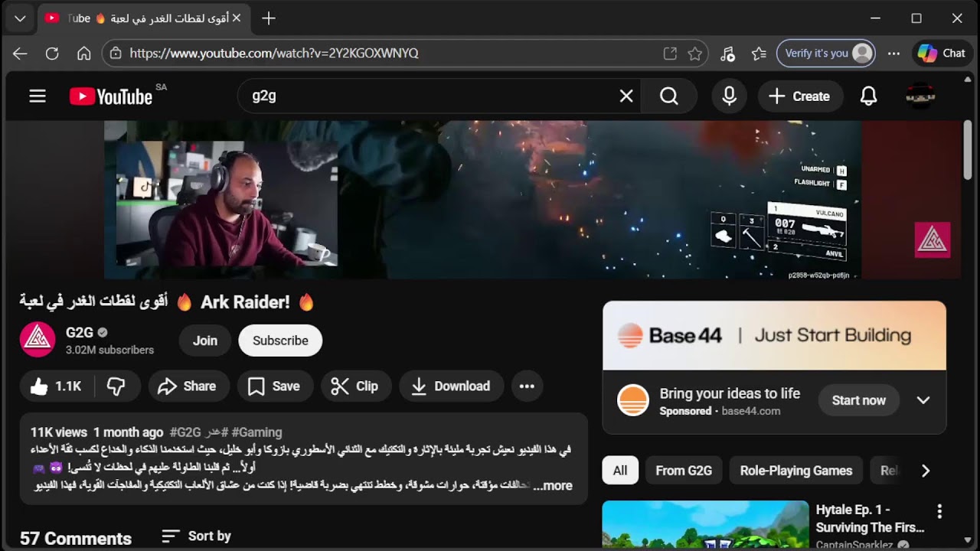Subscribe to G2G channel
The image size is (980, 551).
280,341
